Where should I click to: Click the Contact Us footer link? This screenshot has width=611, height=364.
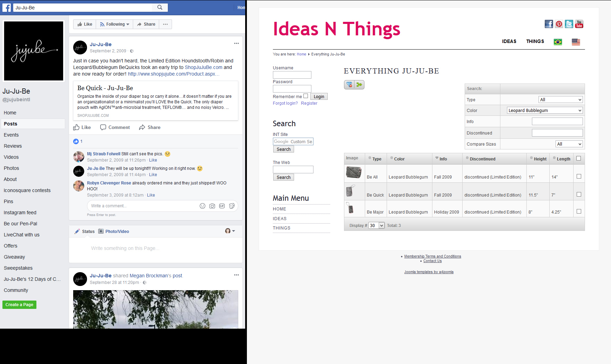432,261
